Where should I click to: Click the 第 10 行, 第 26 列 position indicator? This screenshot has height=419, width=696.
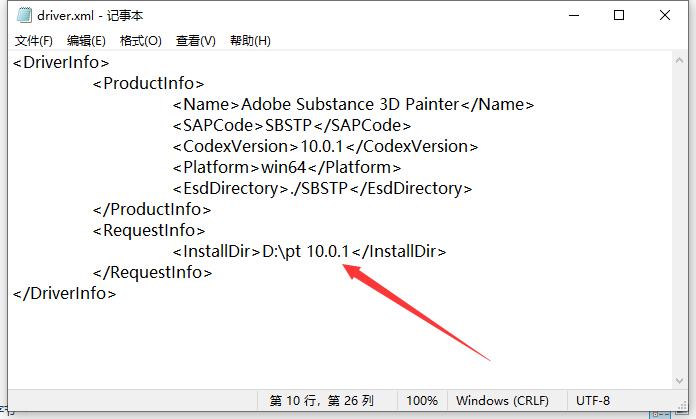point(321,400)
